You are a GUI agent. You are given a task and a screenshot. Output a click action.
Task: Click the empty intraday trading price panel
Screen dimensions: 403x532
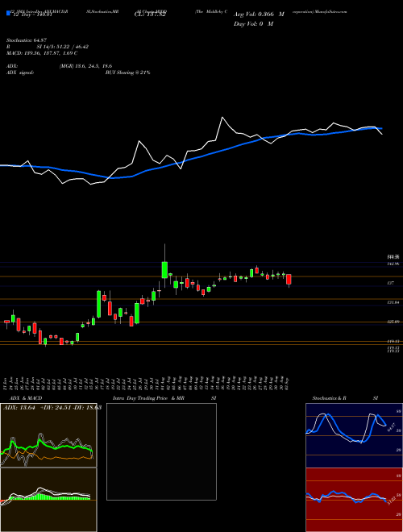tap(161, 451)
